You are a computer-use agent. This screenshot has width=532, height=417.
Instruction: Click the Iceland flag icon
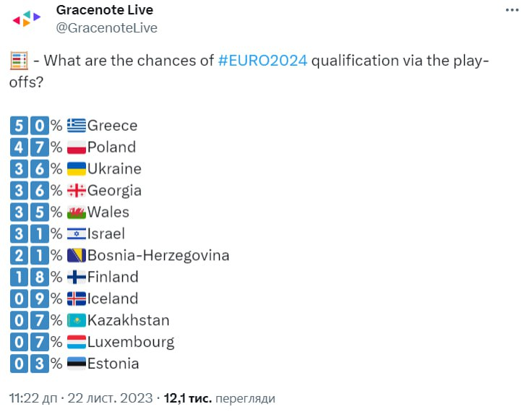76,299
